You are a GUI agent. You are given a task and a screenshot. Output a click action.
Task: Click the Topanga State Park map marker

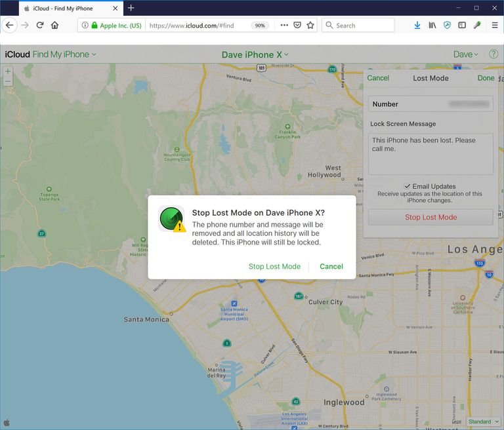(x=49, y=189)
